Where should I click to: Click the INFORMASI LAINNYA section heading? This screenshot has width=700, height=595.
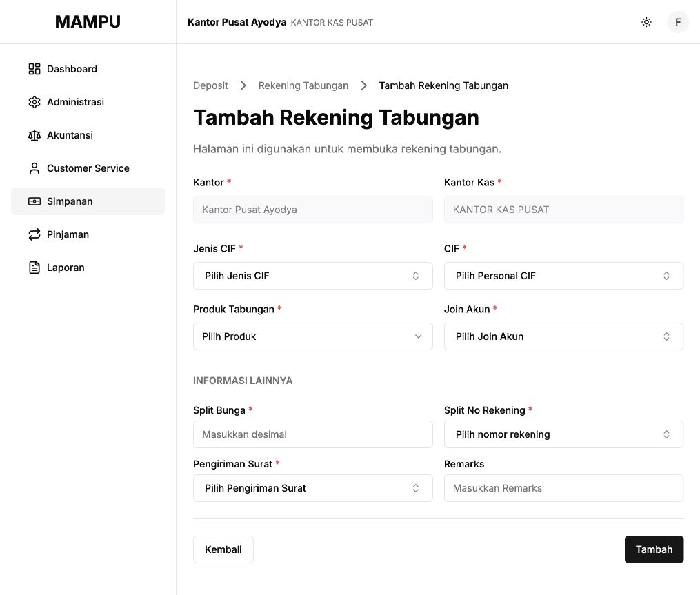coord(243,381)
